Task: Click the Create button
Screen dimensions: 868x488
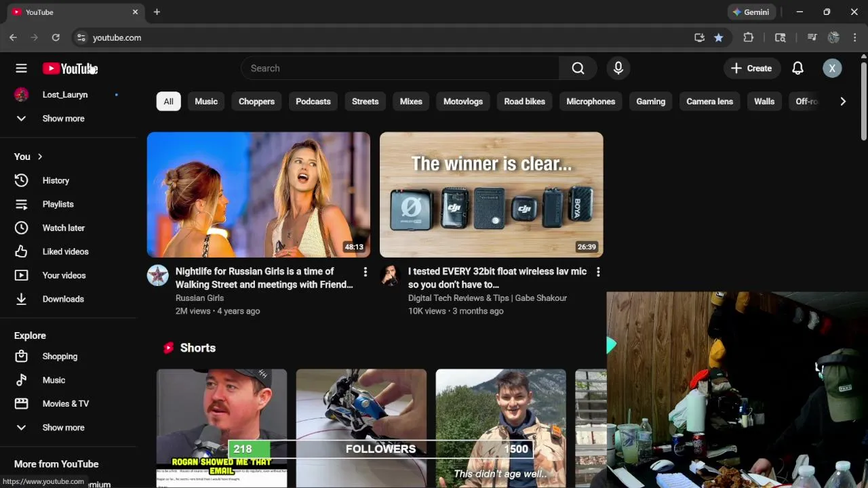Action: click(x=751, y=68)
